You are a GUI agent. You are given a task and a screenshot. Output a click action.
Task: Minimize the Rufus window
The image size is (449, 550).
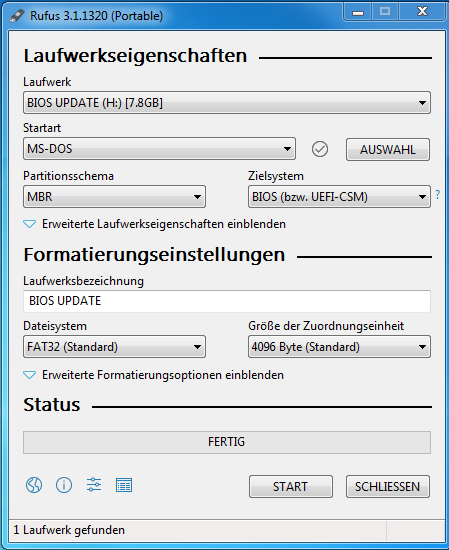point(358,13)
